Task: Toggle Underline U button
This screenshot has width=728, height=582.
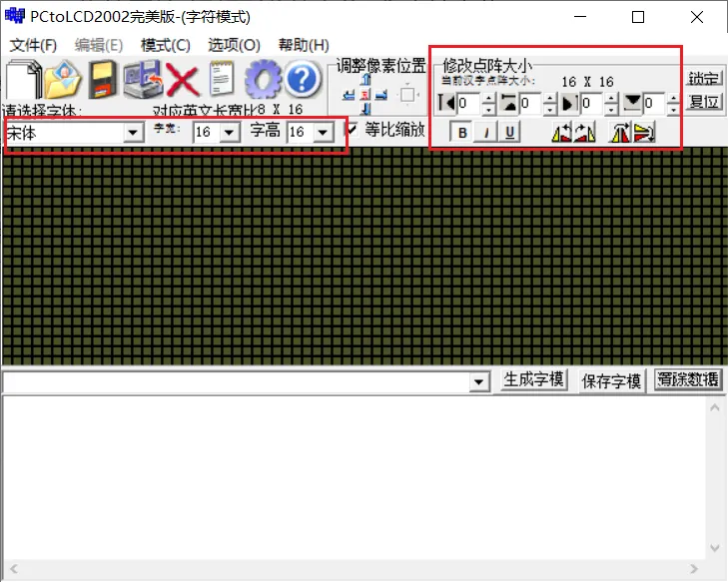Action: click(x=509, y=132)
